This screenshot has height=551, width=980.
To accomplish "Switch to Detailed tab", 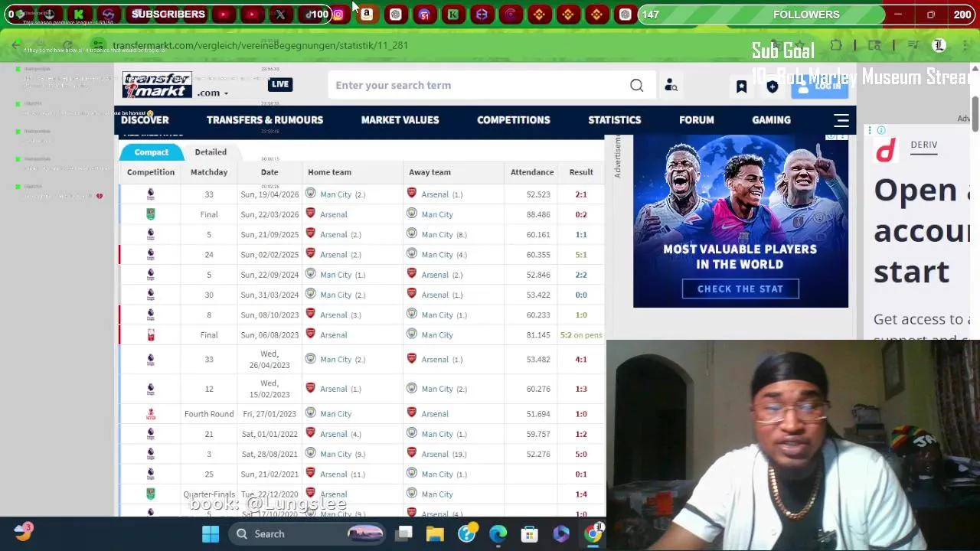I will coord(211,152).
